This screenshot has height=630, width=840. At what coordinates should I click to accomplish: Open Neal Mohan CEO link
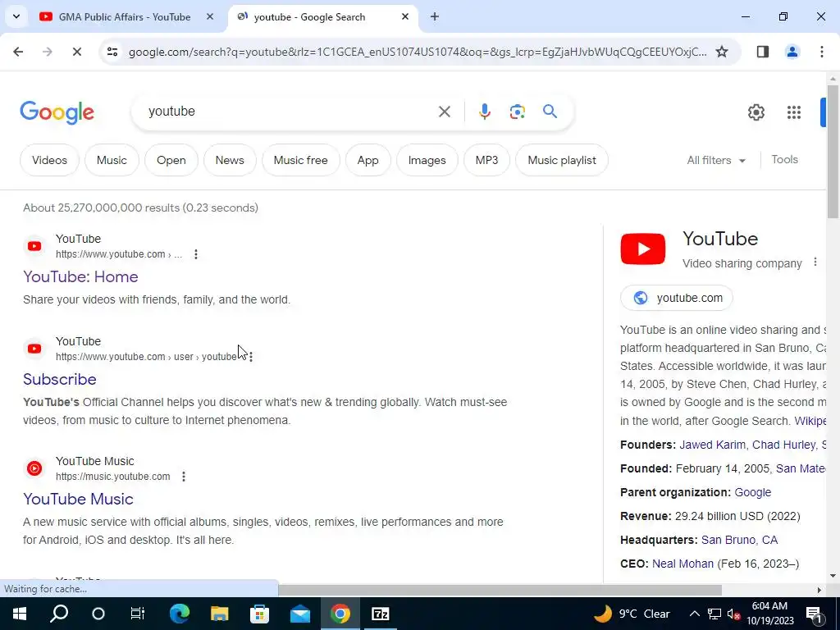coord(682,564)
